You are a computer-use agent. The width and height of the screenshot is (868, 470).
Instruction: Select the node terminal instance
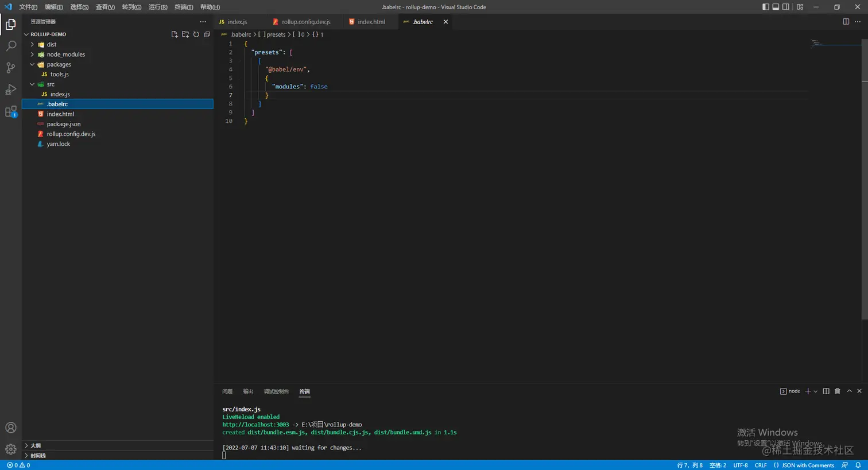tap(790, 391)
